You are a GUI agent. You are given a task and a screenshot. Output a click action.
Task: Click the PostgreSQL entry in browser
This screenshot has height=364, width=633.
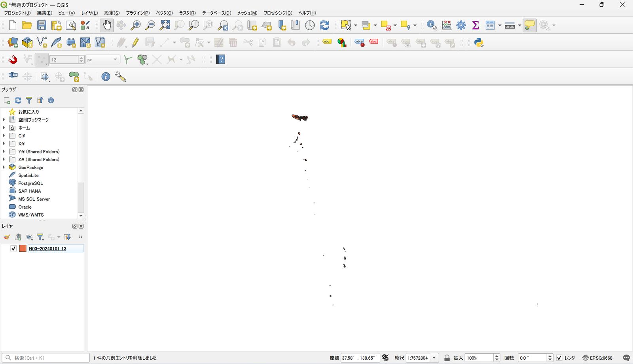(x=30, y=183)
